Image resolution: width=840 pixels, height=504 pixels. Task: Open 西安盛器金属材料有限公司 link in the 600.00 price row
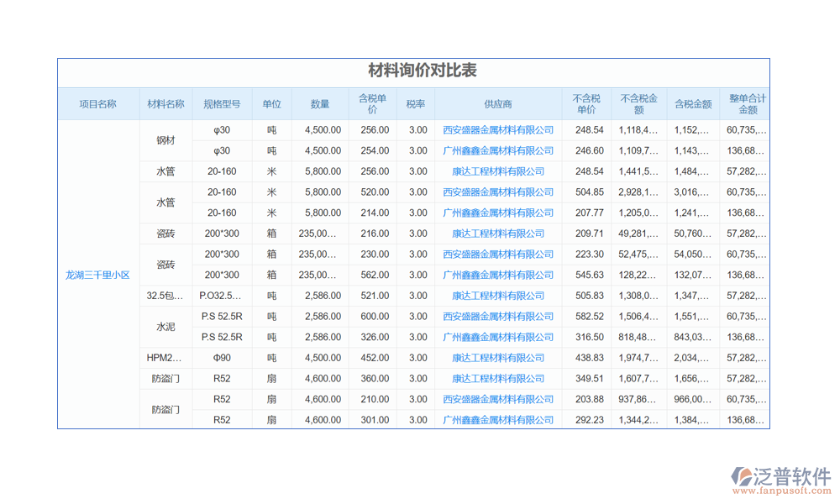pos(498,317)
